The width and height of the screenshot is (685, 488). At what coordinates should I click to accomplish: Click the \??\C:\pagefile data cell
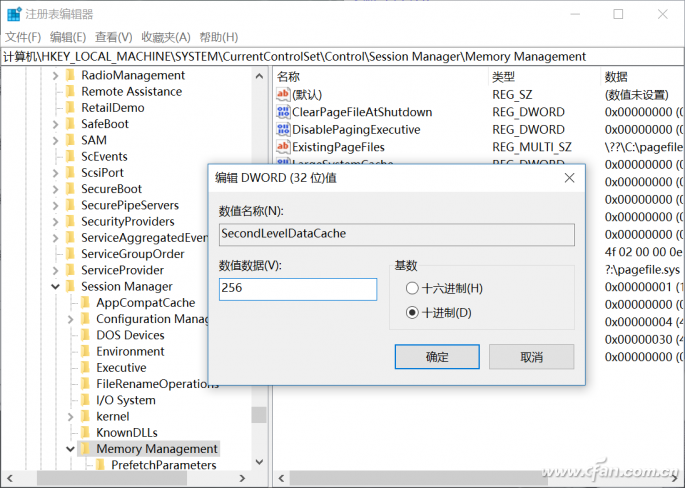(644, 147)
